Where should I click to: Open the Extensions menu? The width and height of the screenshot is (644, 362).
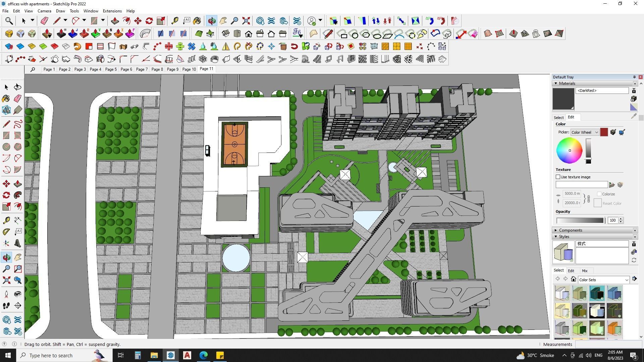pyautogui.click(x=112, y=11)
